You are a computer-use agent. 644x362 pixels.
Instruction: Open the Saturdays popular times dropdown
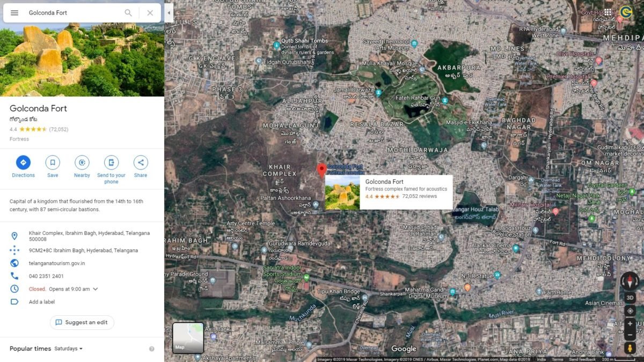coord(69,349)
